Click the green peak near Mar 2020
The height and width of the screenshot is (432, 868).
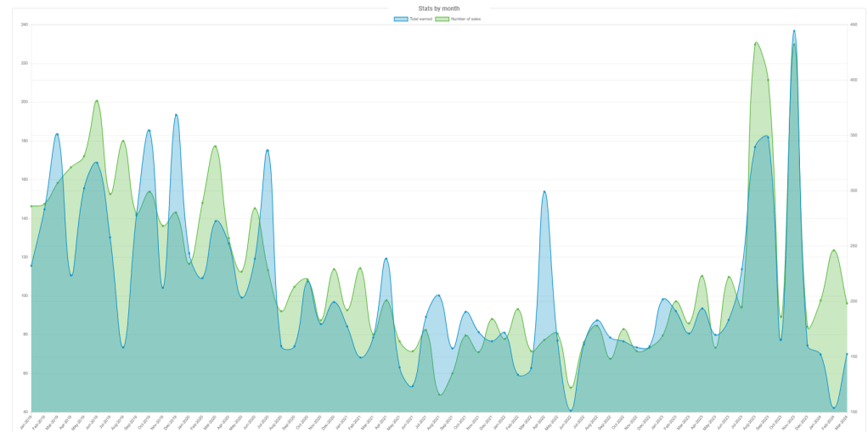215,146
